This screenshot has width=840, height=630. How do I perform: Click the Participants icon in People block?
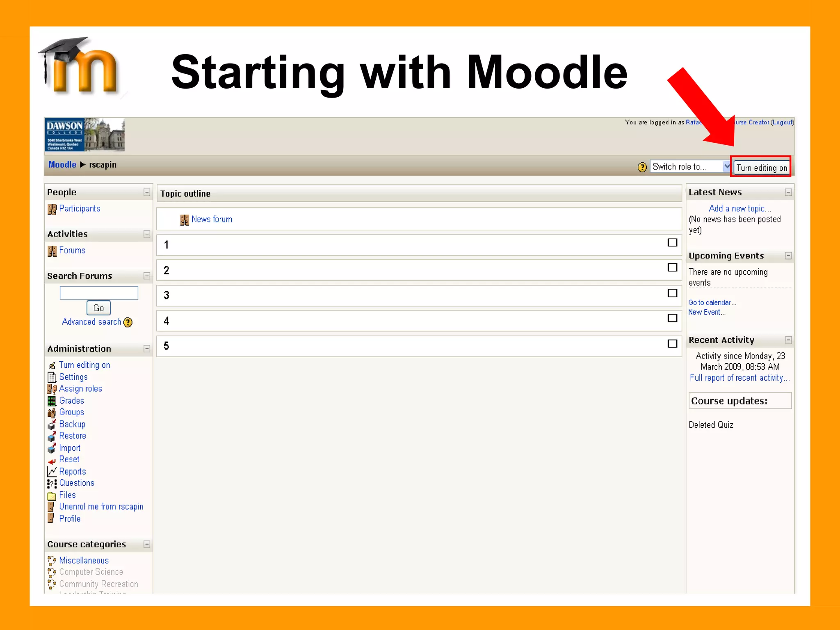point(52,209)
